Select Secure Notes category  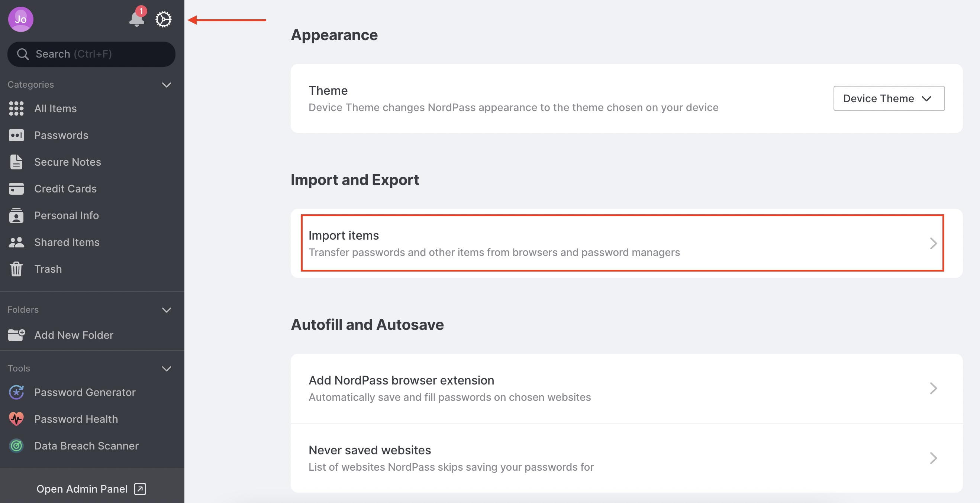[x=92, y=162]
